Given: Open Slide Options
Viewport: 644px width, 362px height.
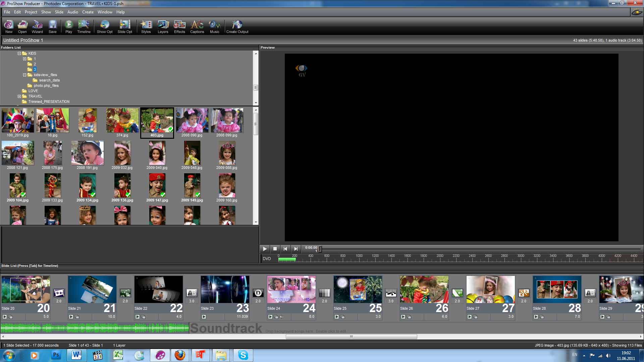Looking at the screenshot, I should (x=125, y=26).
